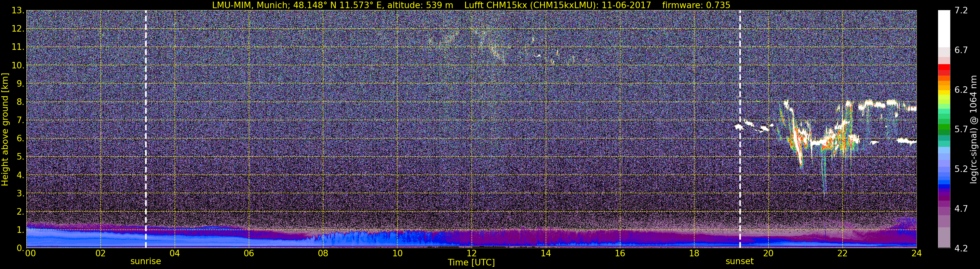The width and height of the screenshot is (980, 269).
Task: Click the '5.' height tick label
Action: pyautogui.click(x=20, y=157)
